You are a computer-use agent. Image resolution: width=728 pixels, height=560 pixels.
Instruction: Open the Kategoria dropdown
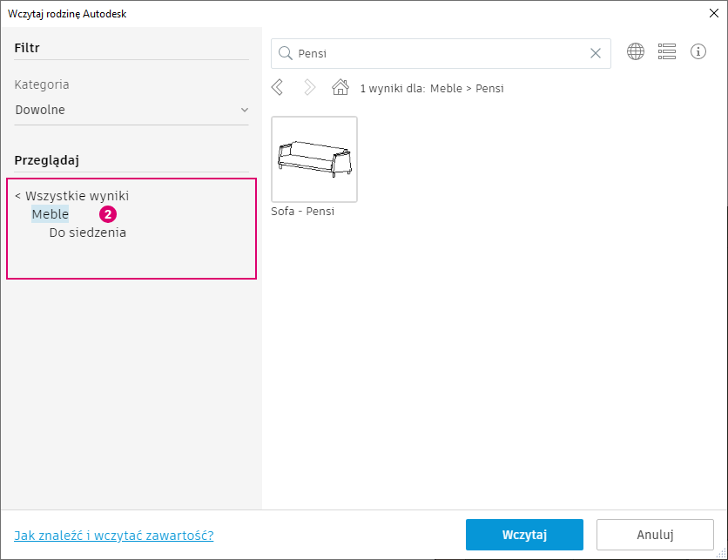click(x=131, y=110)
